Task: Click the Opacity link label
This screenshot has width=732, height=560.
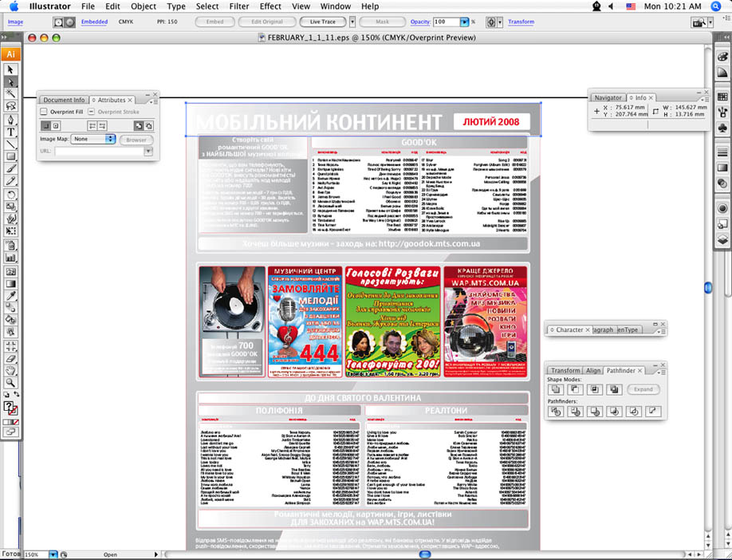Action: (420, 22)
